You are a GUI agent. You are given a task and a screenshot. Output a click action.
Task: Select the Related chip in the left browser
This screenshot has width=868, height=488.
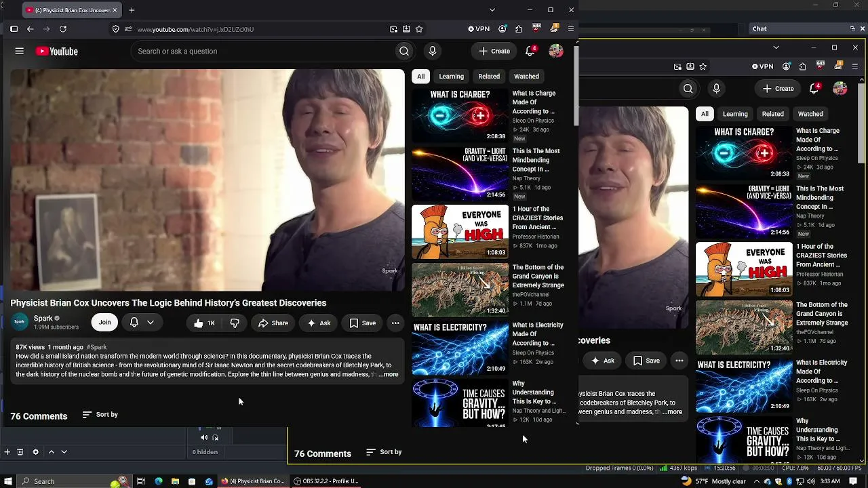(x=489, y=77)
